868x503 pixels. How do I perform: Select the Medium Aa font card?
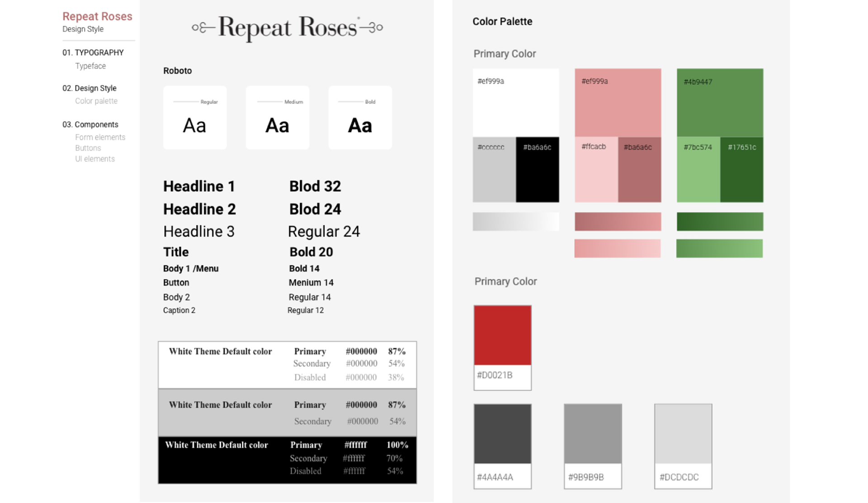click(x=278, y=118)
